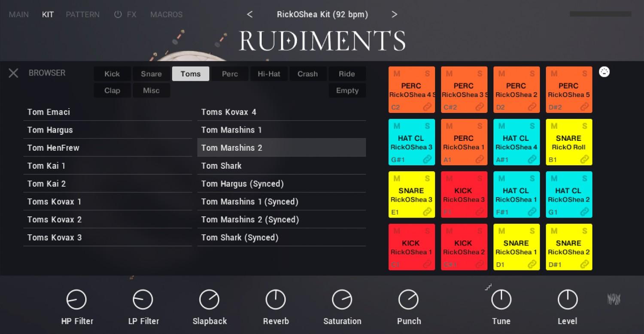644x334 pixels.
Task: Mute the RickO Roll snare pad
Action: click(x=554, y=126)
